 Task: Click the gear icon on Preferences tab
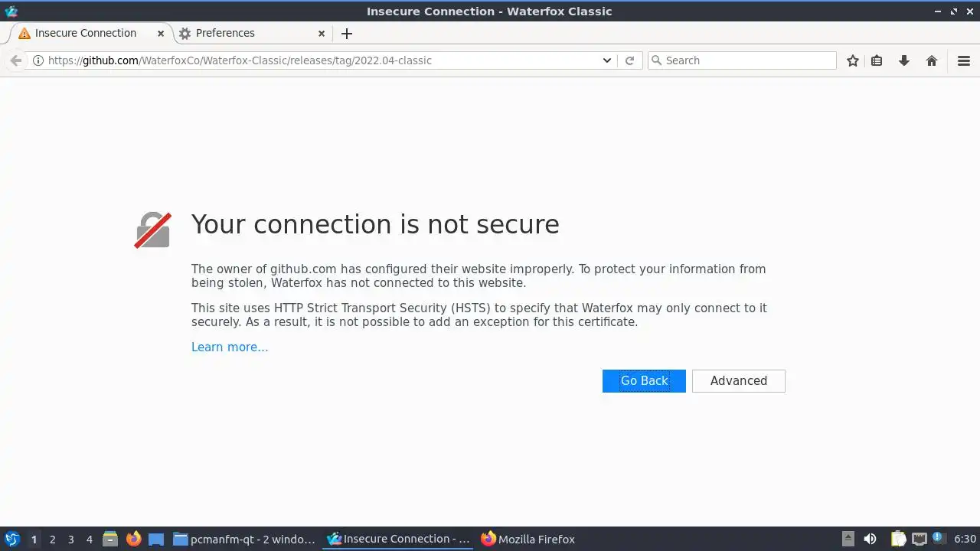coord(185,34)
